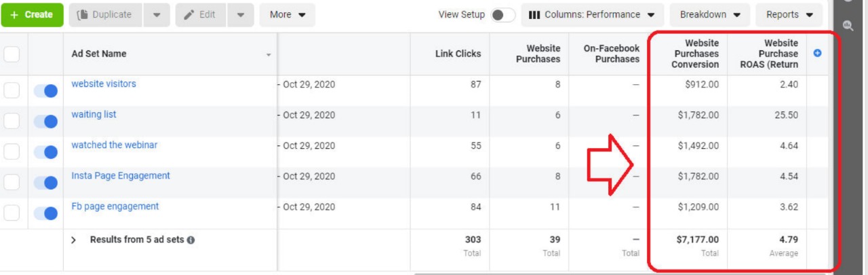Open the More menu
868x275 pixels.
click(287, 15)
